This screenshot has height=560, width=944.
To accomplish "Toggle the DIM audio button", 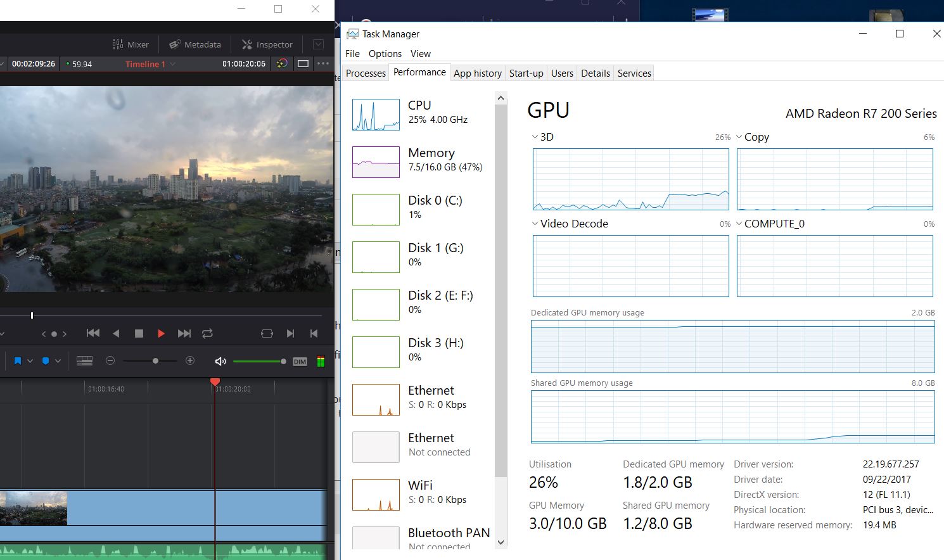I will [300, 362].
